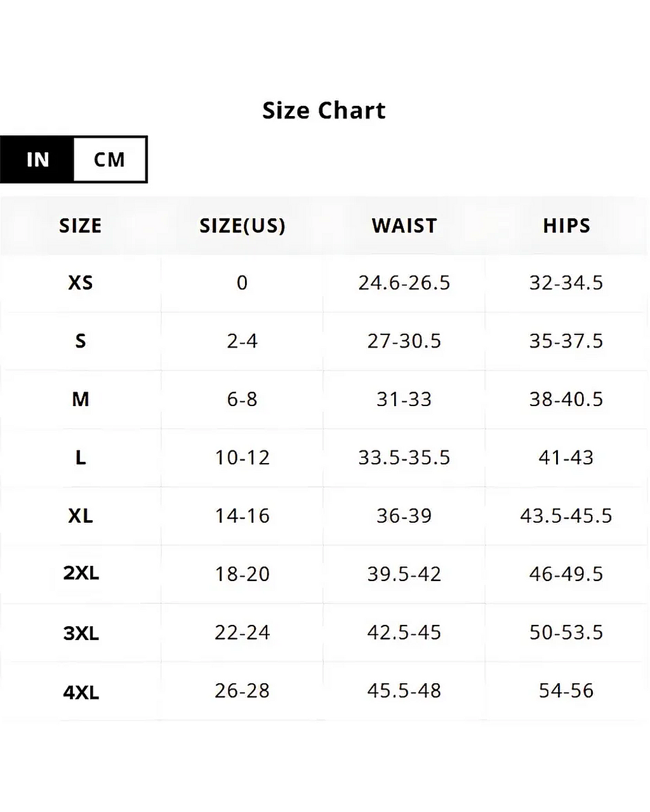This screenshot has width=650, height=812.
Task: Switch units to CM
Action: coord(109,159)
